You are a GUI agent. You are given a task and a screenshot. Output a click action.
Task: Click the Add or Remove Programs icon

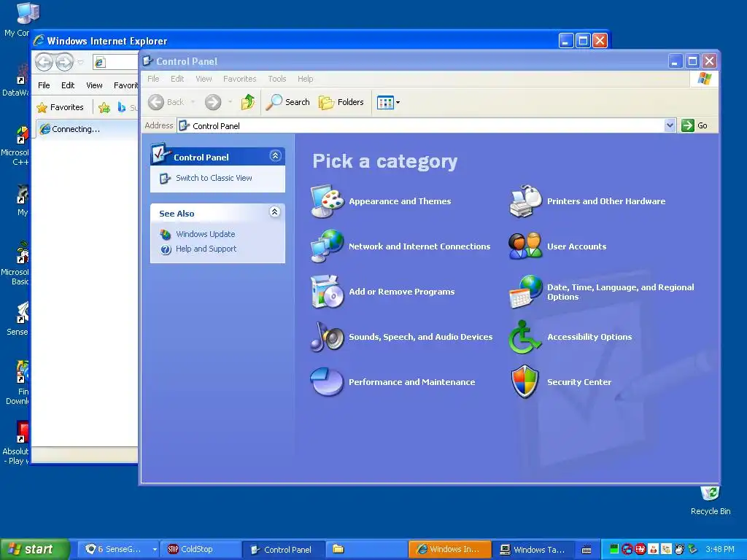(x=328, y=292)
